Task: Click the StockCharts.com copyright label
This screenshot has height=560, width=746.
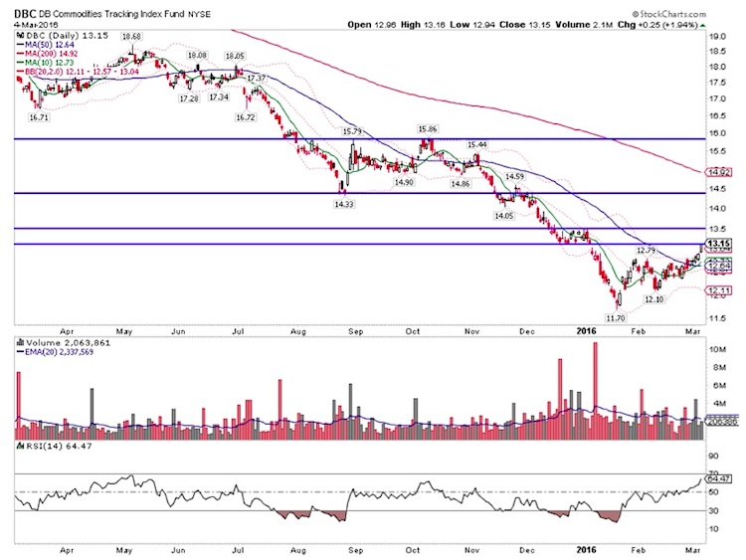Action: pos(669,14)
